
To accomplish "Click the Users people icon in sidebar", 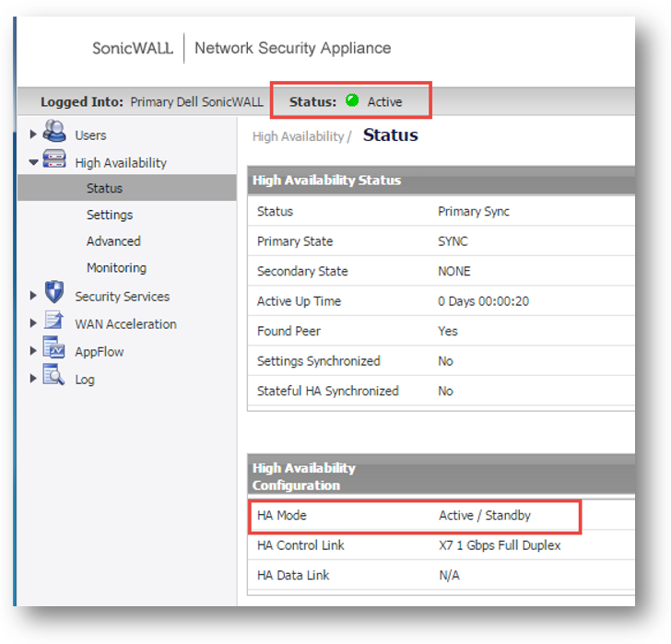I will [54, 134].
